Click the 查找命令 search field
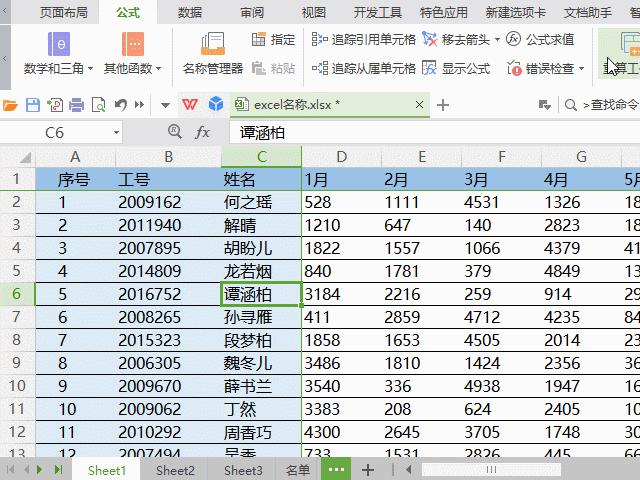 [x=611, y=105]
